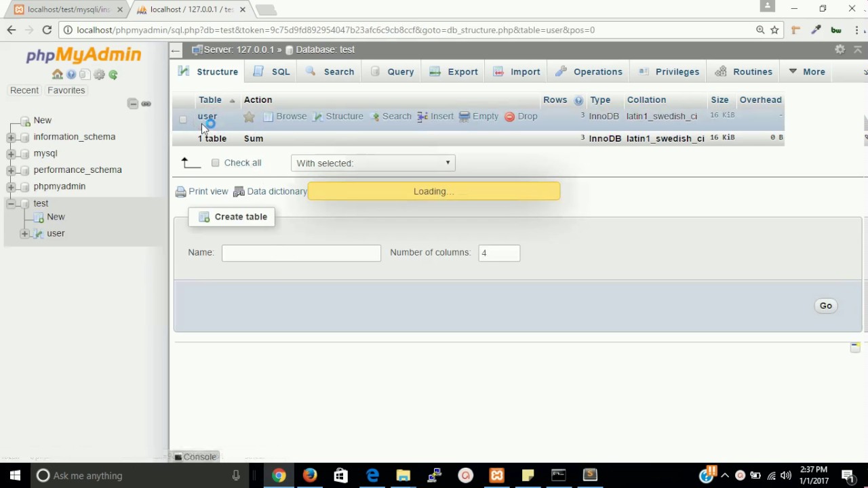
Task: Click the Favorites button
Action: coord(66,90)
